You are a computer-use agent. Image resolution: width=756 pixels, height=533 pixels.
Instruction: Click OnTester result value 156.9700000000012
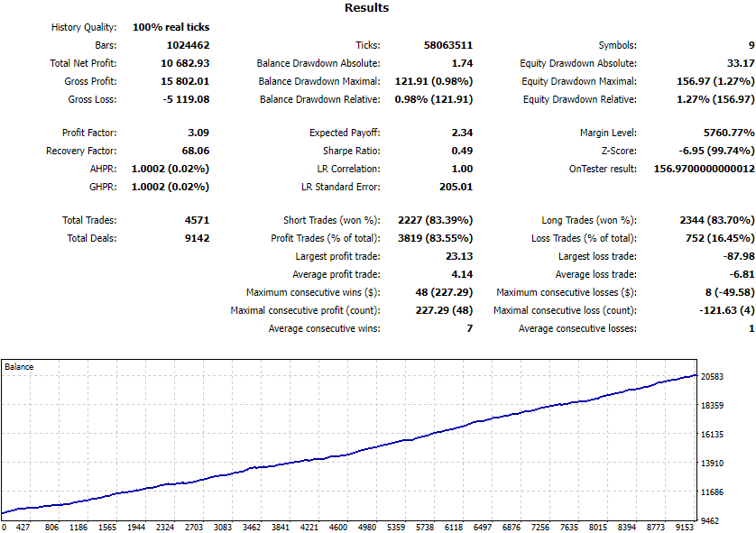tap(705, 169)
